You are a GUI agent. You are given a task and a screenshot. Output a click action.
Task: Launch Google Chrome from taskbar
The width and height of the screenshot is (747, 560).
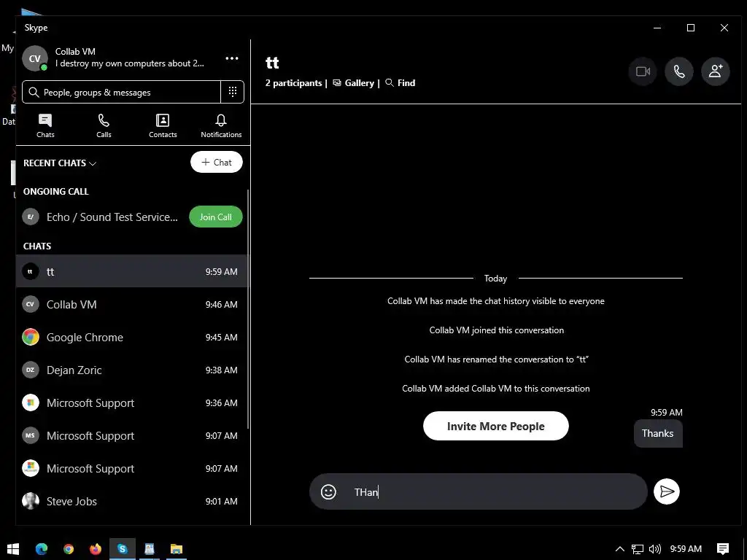click(69, 549)
